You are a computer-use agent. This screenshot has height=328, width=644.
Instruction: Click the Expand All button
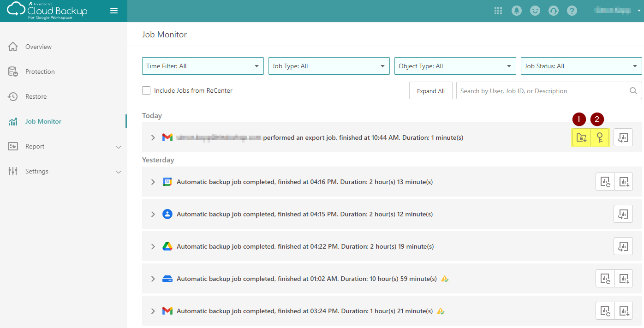430,90
